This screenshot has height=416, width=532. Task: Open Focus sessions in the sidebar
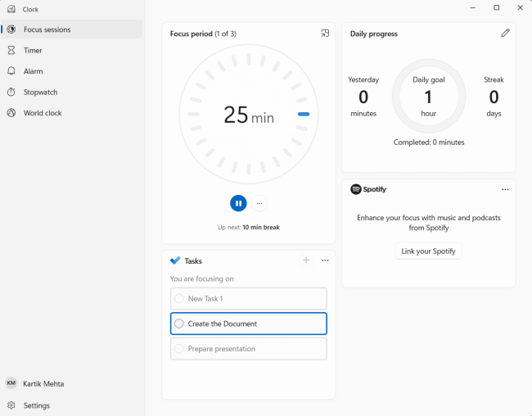coord(71,29)
